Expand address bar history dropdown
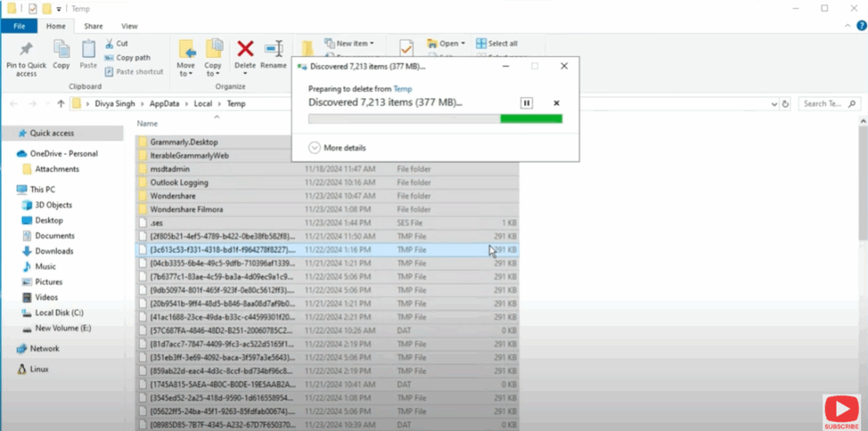 coord(774,103)
